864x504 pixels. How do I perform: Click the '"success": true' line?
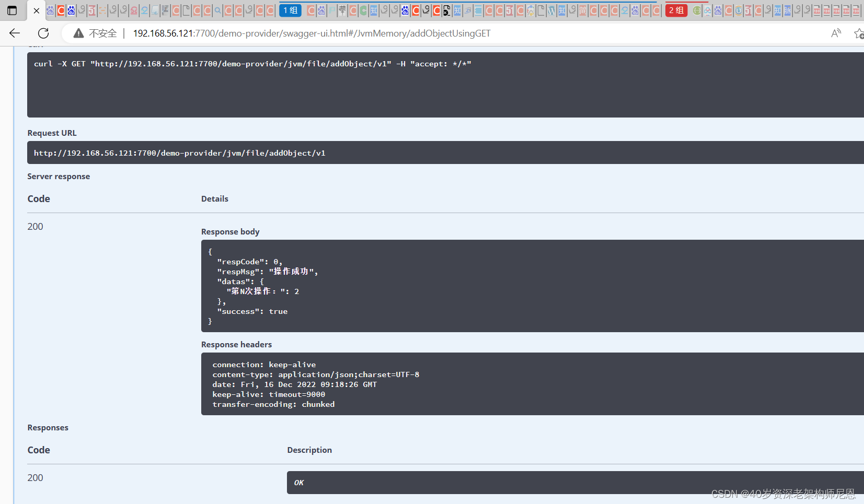252,311
